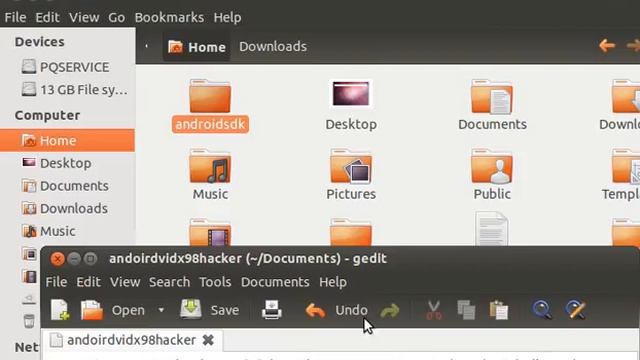
Task: Expand recent files dropdown beside Open
Action: click(161, 310)
